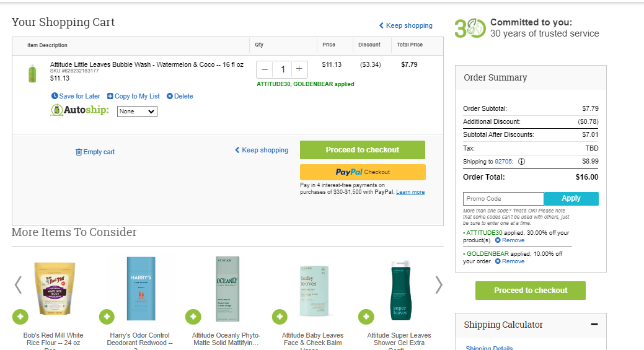The width and height of the screenshot is (644, 350).
Task: Collapse the Shipping Calculator panel
Action: tap(594, 324)
